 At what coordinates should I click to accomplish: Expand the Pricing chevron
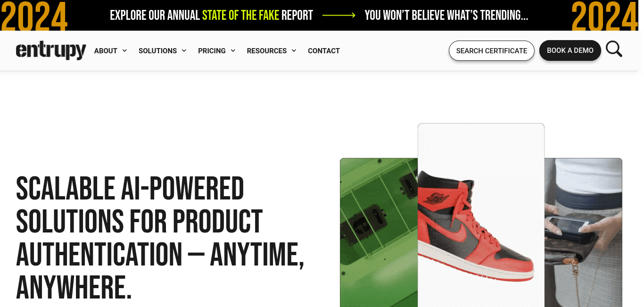tap(233, 50)
